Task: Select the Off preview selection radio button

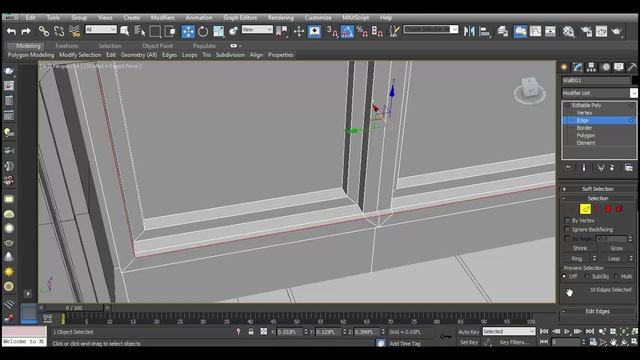Action: [x=565, y=276]
